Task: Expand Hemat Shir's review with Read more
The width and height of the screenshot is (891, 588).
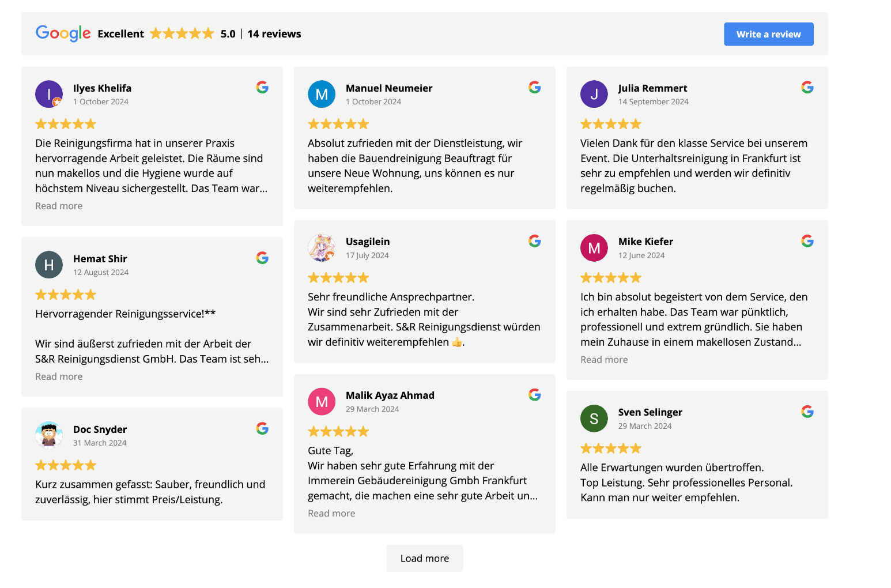Action: pos(59,376)
